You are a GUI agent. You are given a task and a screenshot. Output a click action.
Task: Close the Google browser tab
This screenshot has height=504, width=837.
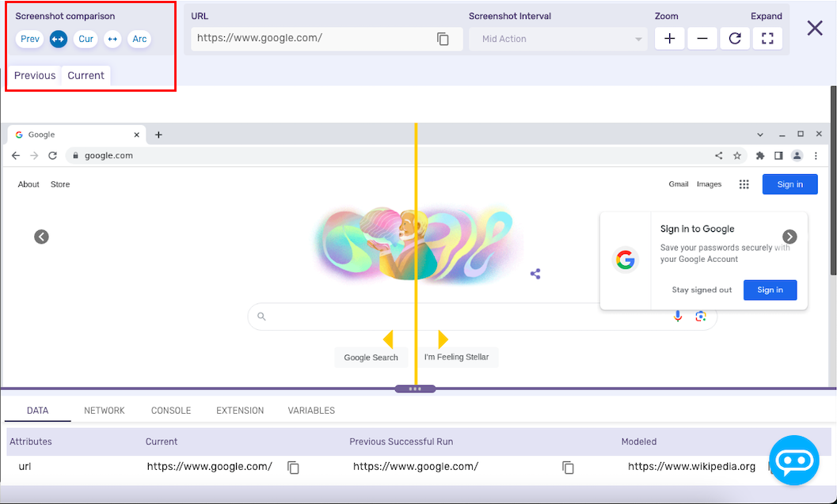(x=137, y=135)
